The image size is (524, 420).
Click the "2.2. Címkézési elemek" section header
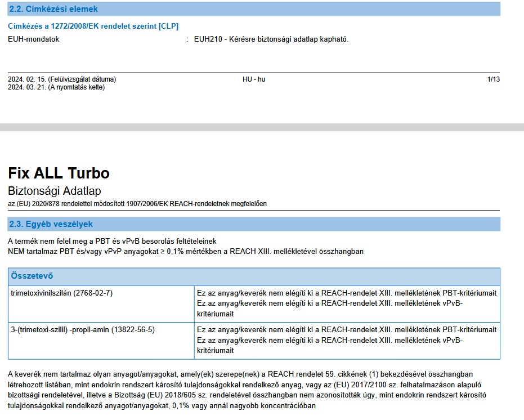[53, 9]
